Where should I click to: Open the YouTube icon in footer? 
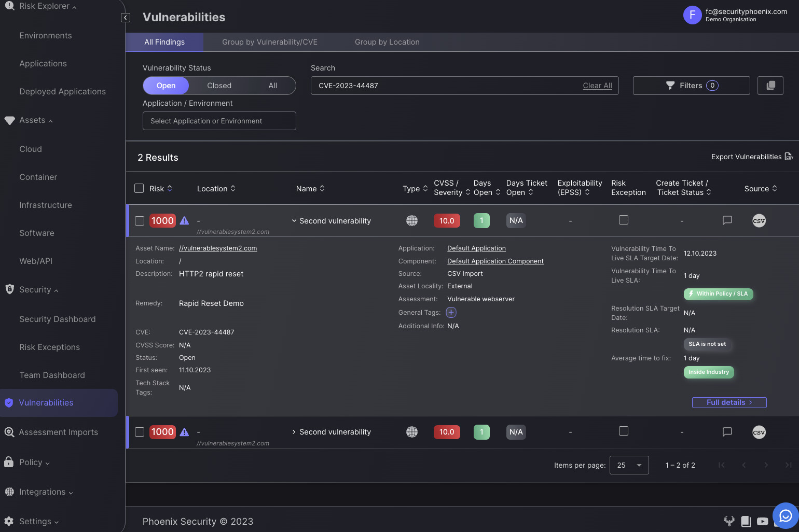point(762,521)
